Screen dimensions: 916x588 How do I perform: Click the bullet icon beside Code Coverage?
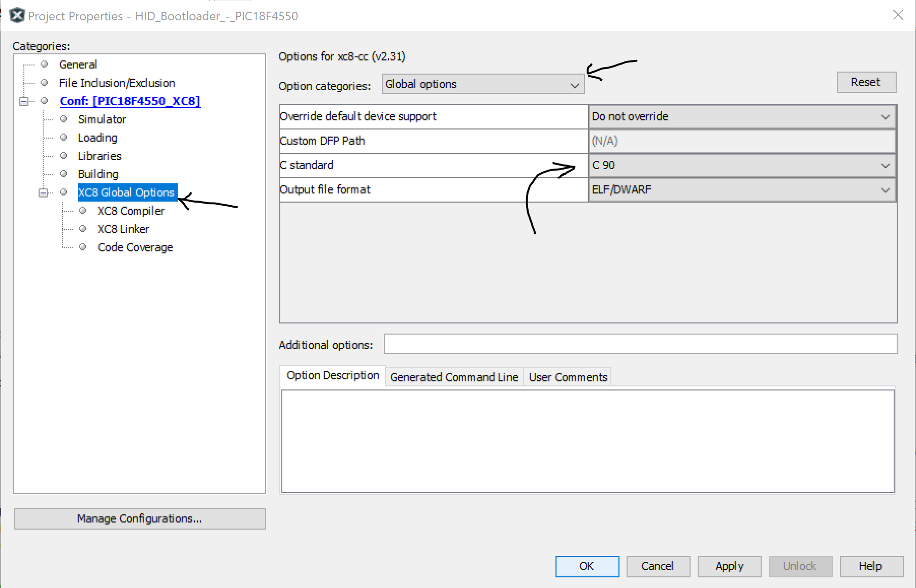(83, 247)
